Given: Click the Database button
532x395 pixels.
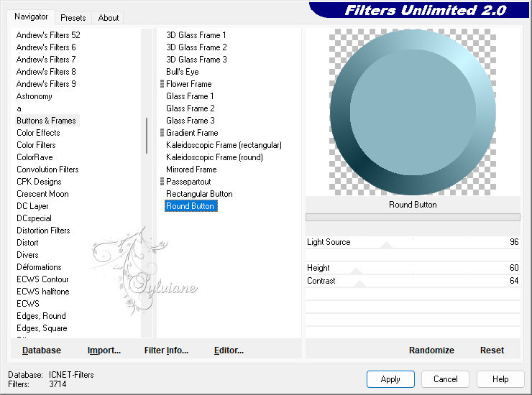Looking at the screenshot, I should 42,350.
